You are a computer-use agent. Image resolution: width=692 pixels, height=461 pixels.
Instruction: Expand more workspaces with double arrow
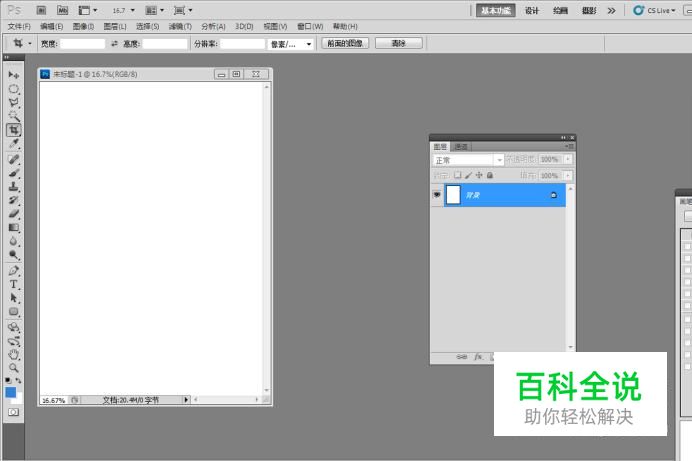pyautogui.click(x=611, y=11)
